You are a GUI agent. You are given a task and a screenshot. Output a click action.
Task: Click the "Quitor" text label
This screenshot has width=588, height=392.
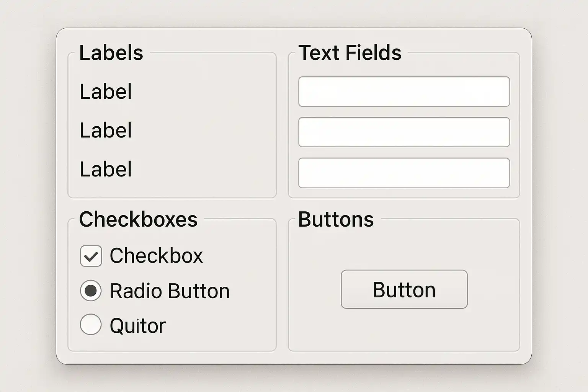click(138, 326)
